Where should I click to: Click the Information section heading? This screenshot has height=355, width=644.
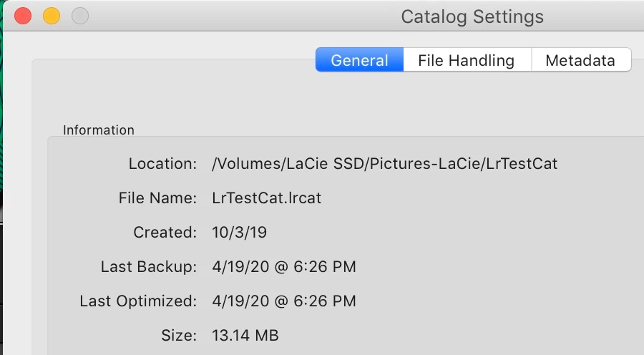coord(99,130)
